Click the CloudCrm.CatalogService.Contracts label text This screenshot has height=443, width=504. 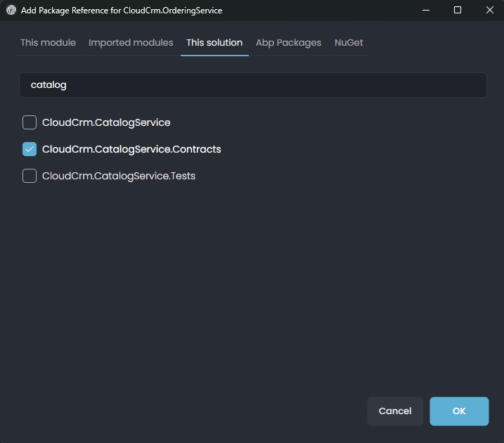(131, 149)
